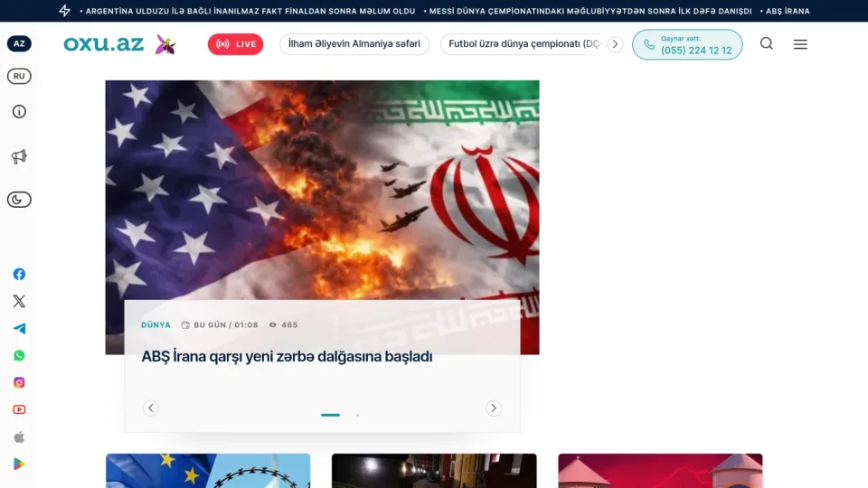This screenshot has width=868, height=488.
Task: Open the WhatsApp icon in the sidebar
Action: pos(19,355)
